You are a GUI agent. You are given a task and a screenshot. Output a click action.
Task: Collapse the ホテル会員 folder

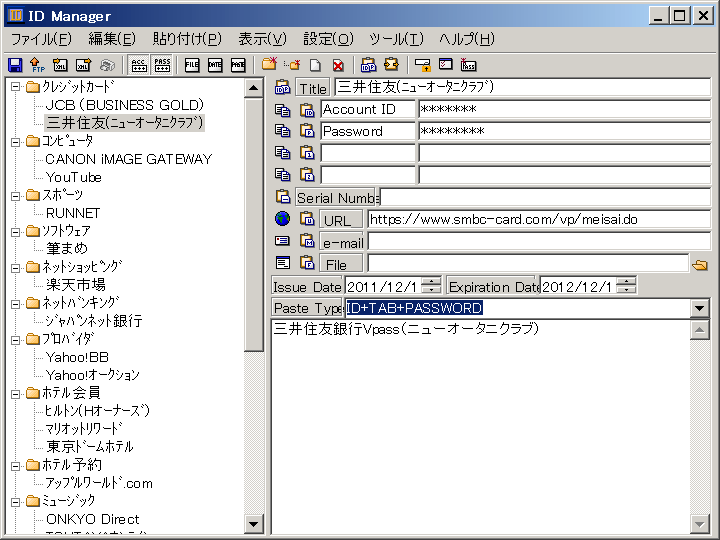(x=16, y=394)
